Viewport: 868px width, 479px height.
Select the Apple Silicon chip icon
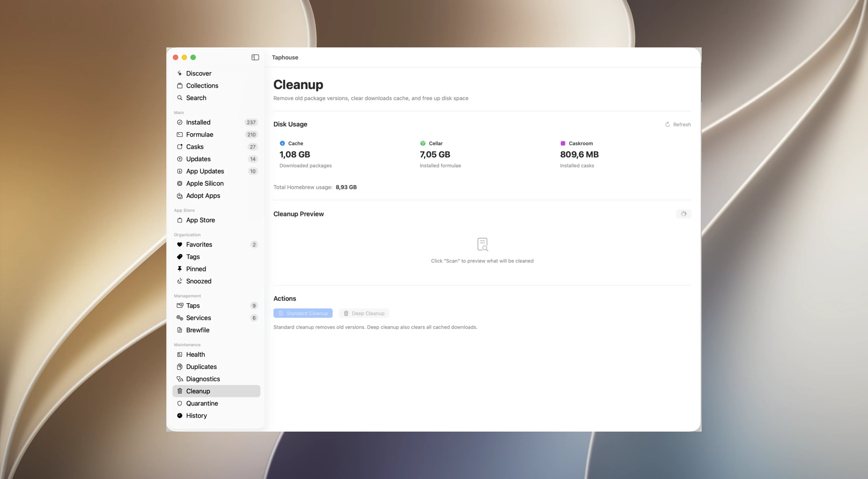180,184
